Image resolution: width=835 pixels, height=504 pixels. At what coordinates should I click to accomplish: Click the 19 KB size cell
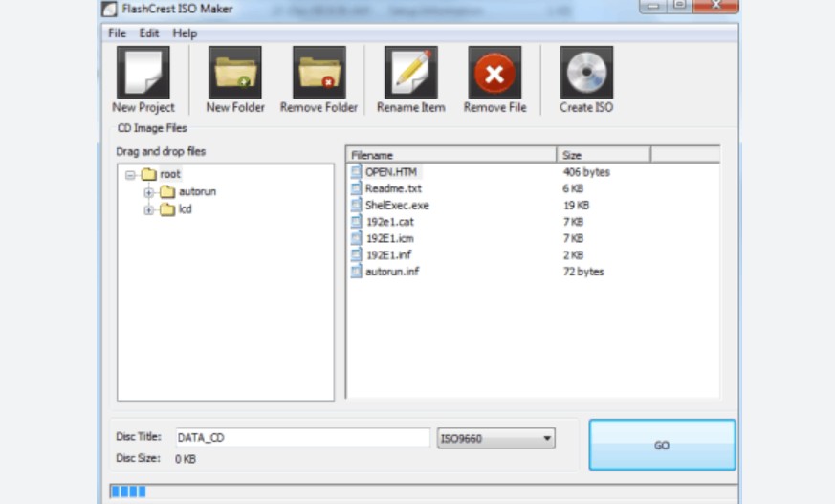point(577,205)
